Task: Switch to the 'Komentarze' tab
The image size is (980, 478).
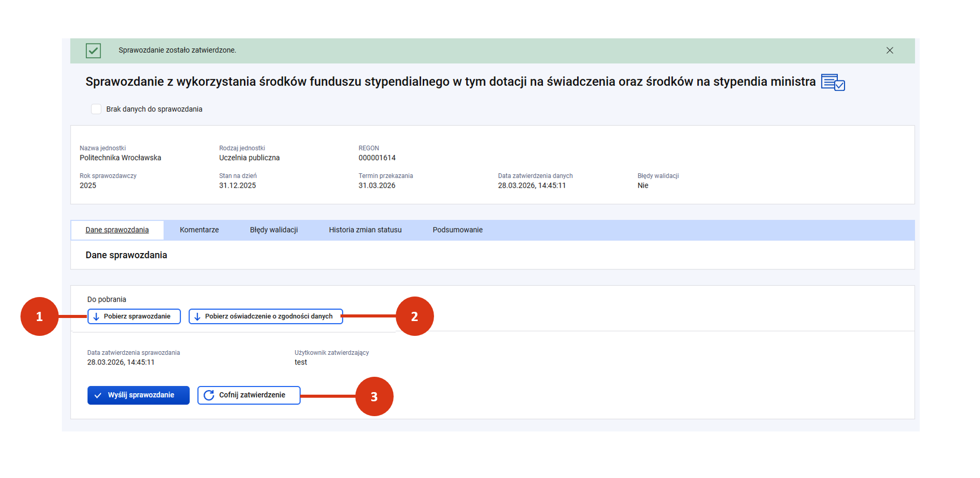Action: tap(199, 230)
